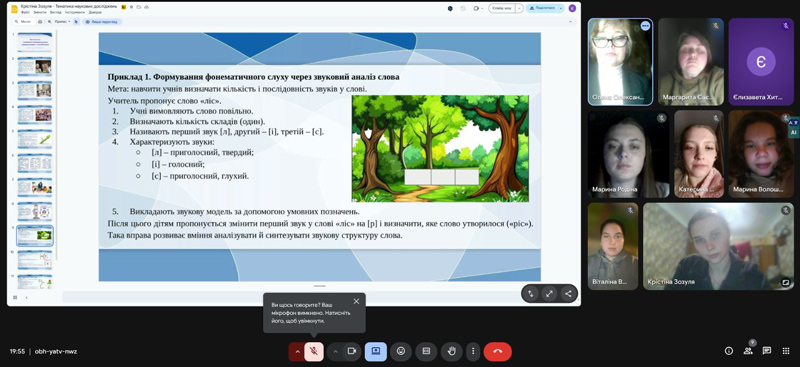Image resolution: width=800 pixels, height=367 pixels.
Task: Collapse the filmstrip with arrow
Action: coord(27,297)
